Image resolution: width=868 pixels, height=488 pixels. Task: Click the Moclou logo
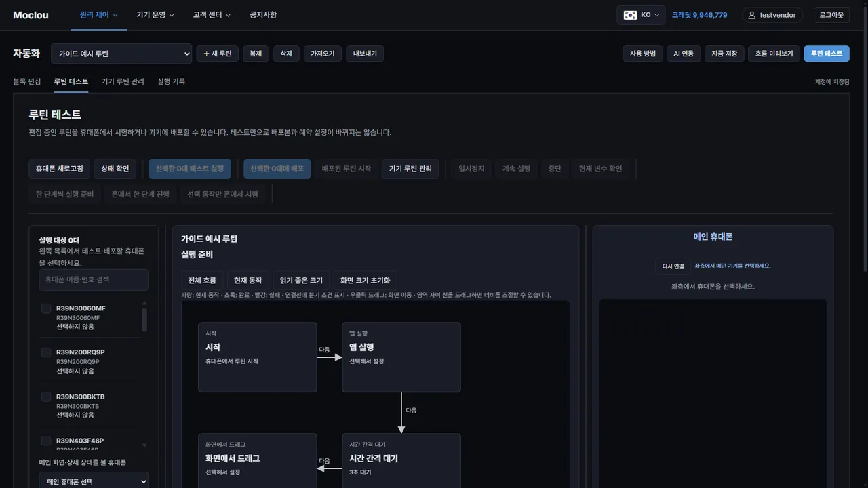[31, 15]
